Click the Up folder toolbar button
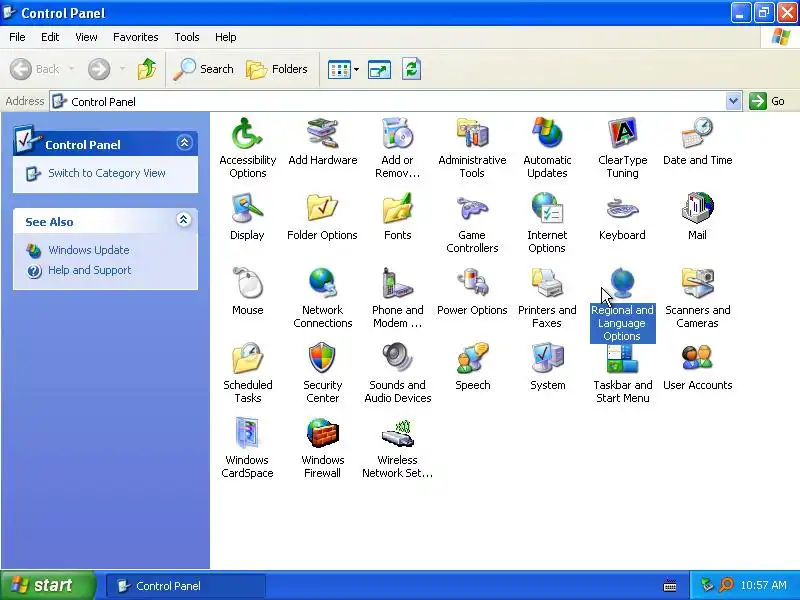 [147, 69]
